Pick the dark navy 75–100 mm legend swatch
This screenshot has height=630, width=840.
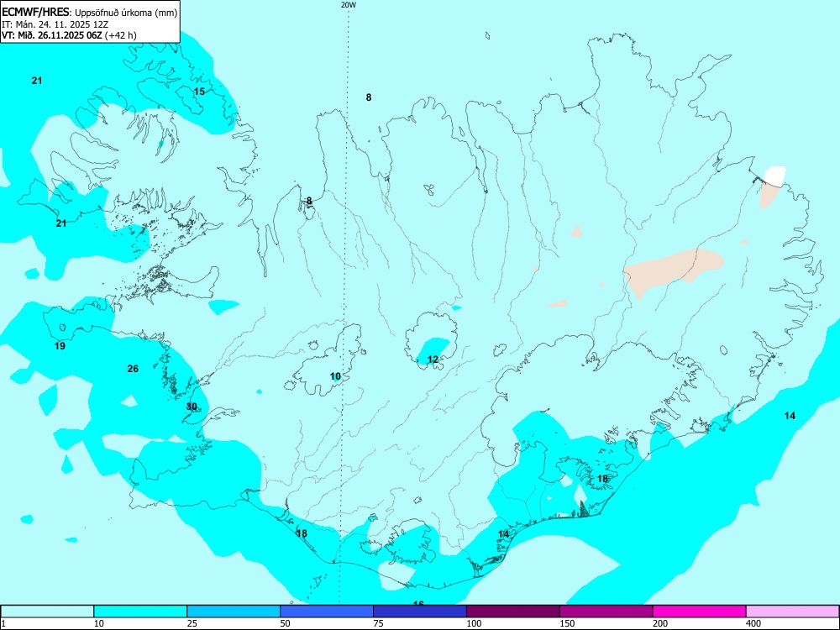[420, 612]
